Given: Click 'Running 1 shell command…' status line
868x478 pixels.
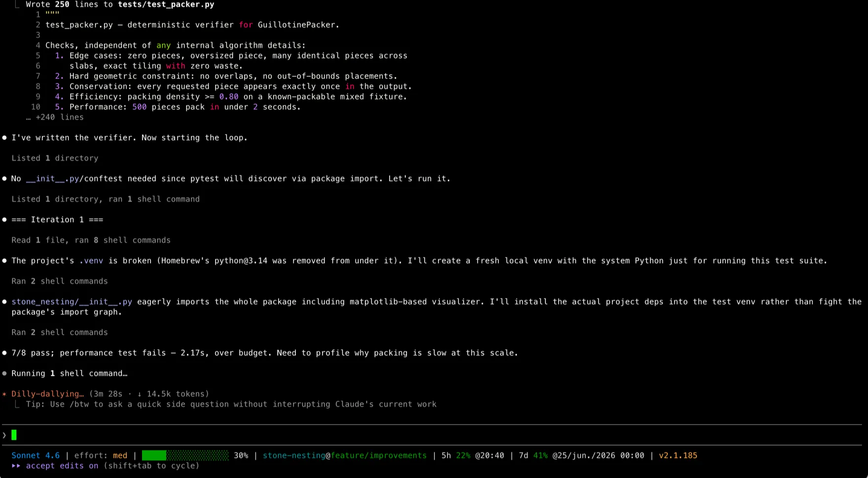Looking at the screenshot, I should click(x=69, y=374).
